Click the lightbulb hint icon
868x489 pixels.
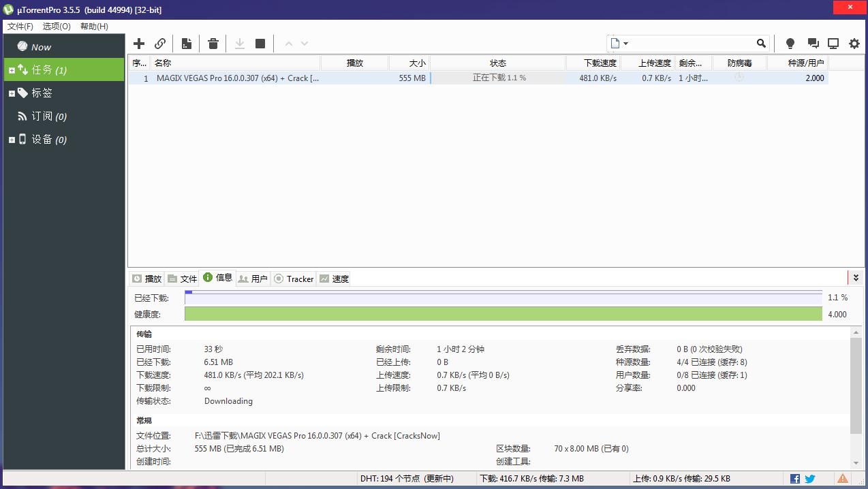tap(790, 43)
